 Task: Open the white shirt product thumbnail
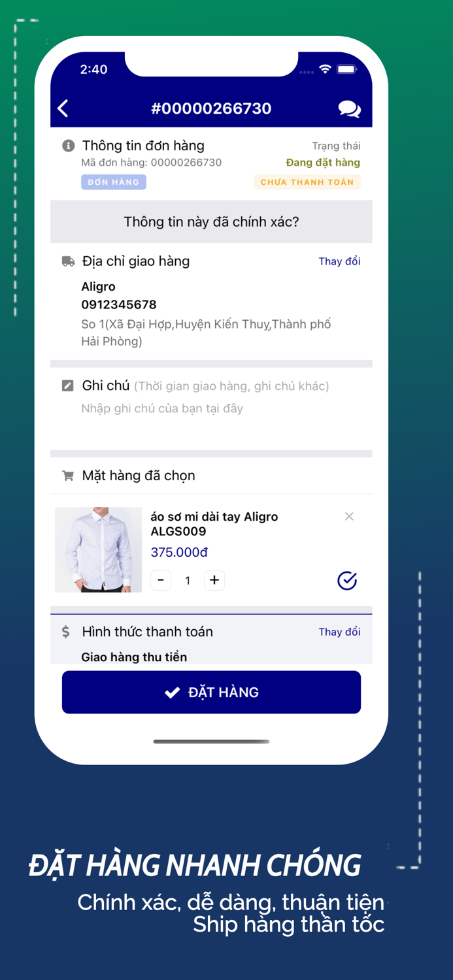point(98,549)
